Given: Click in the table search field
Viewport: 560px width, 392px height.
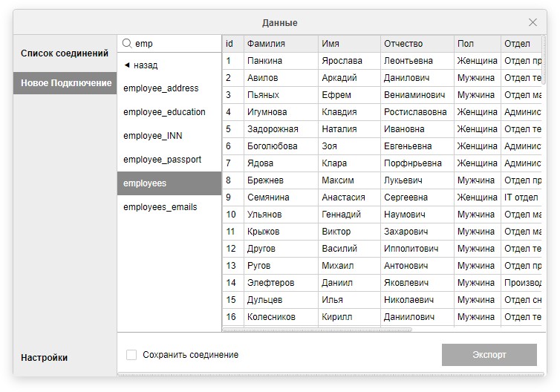Looking at the screenshot, I should click(x=175, y=44).
